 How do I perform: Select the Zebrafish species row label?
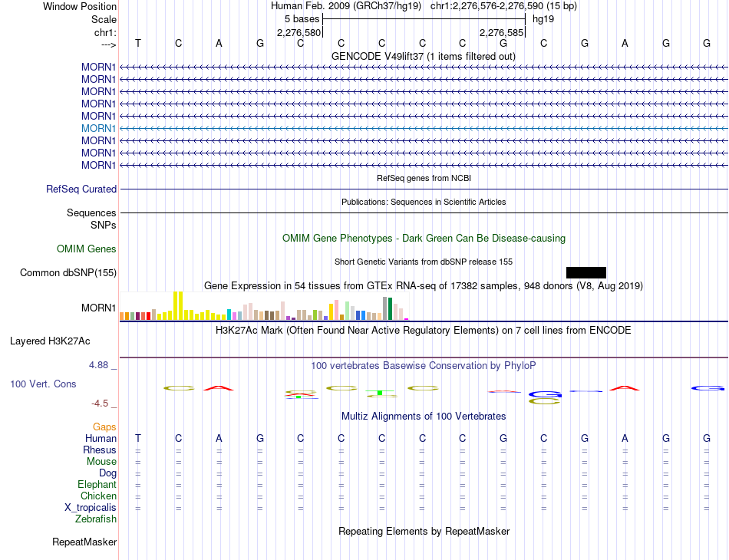(x=96, y=519)
